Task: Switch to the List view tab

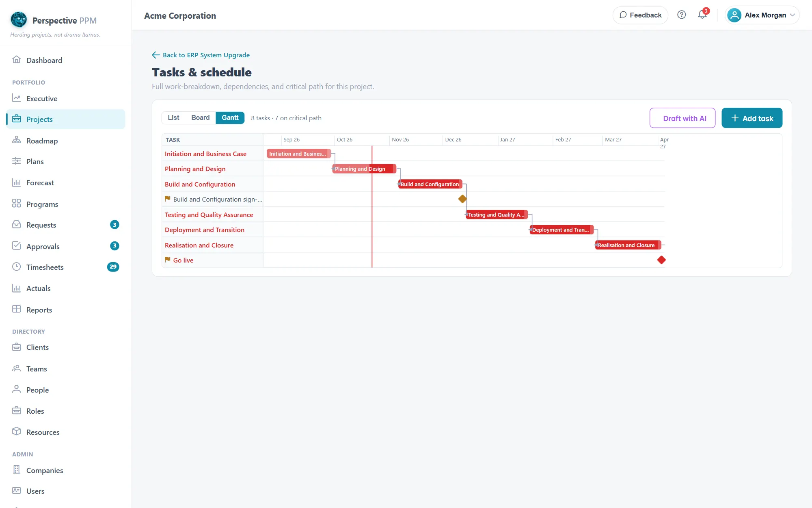Action: tap(173, 118)
